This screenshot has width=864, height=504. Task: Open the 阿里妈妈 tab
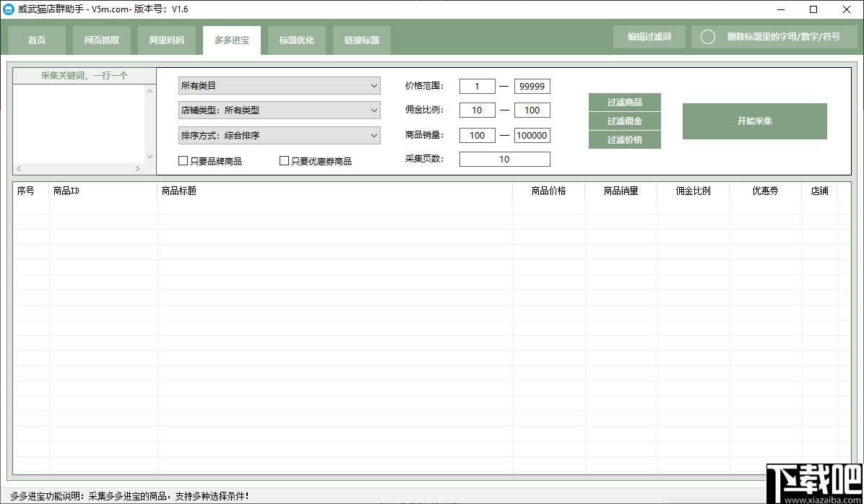point(167,40)
